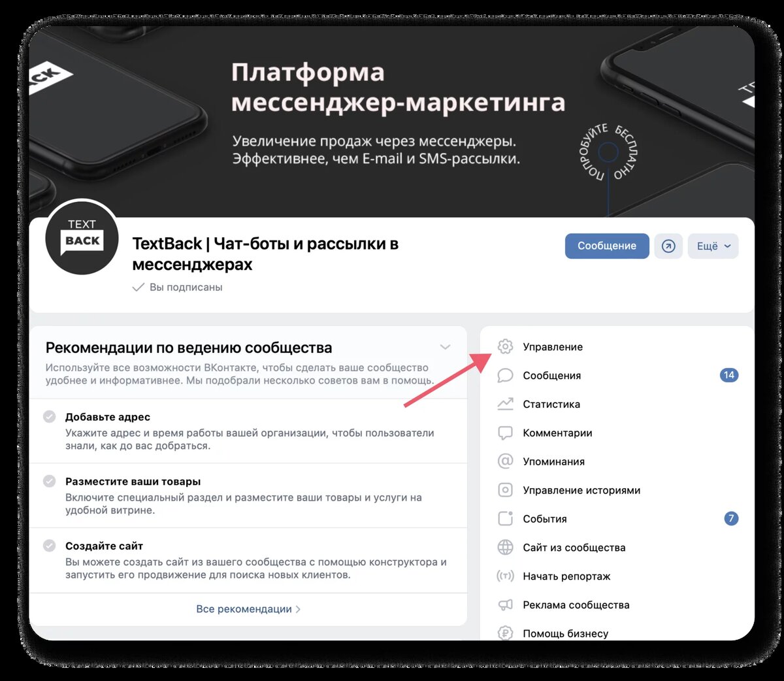The height and width of the screenshot is (681, 784).
Task: Click the Начать репортаж broadcast icon
Action: tap(505, 576)
